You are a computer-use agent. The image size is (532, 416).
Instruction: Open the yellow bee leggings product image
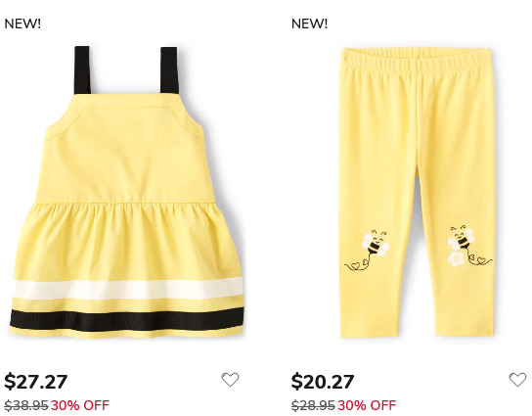click(x=417, y=193)
